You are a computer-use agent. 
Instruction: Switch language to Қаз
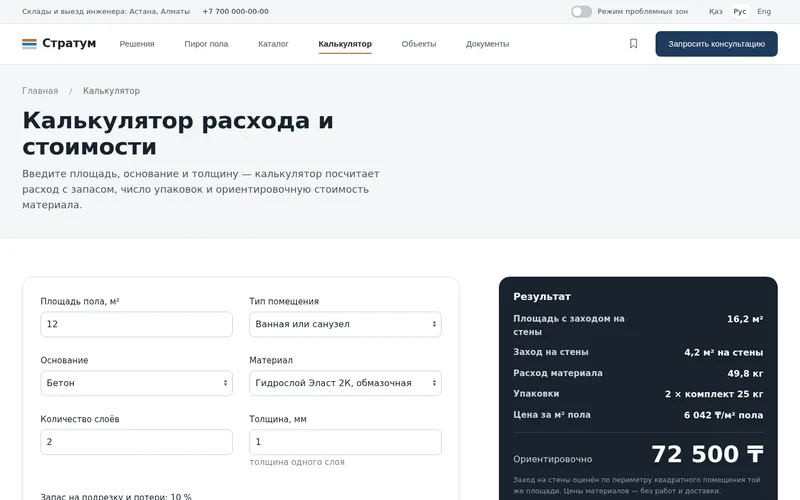715,11
